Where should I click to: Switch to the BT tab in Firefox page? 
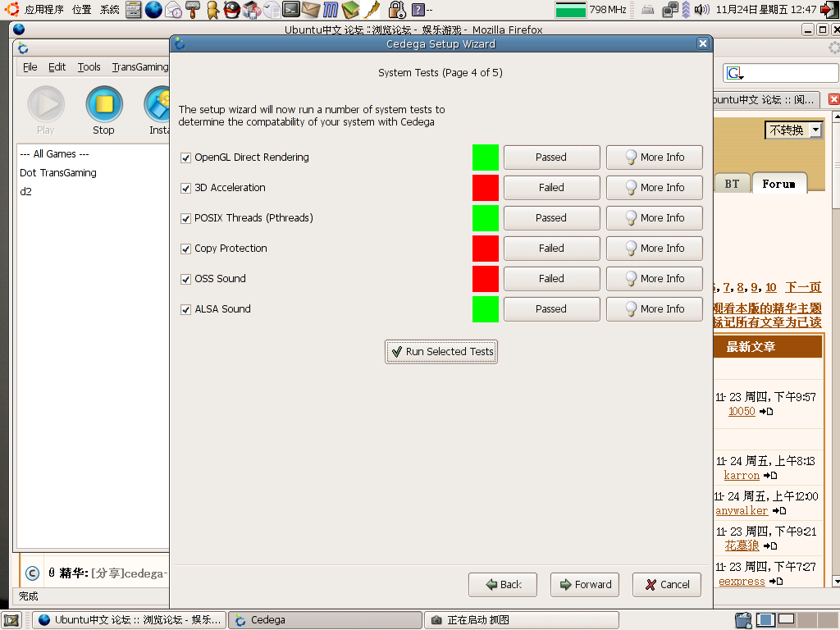click(x=732, y=184)
